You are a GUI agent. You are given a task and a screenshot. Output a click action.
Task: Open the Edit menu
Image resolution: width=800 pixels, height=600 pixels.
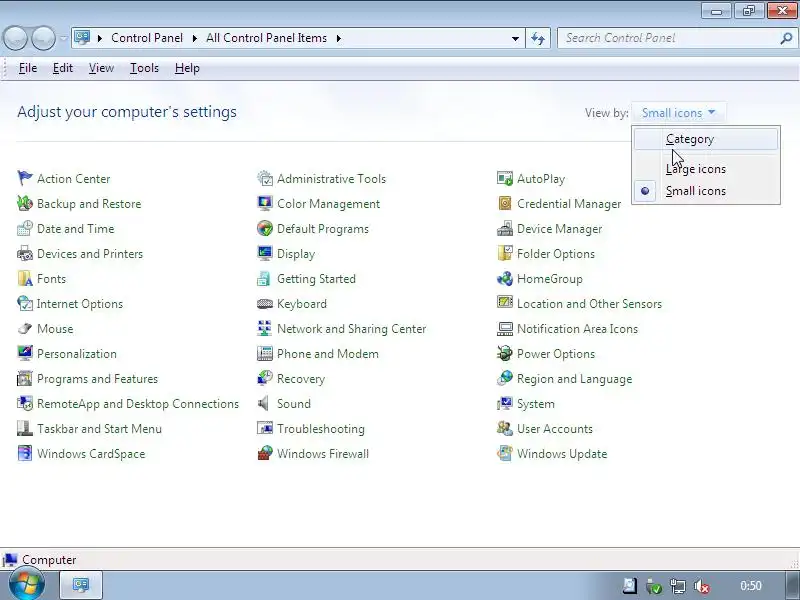[63, 68]
